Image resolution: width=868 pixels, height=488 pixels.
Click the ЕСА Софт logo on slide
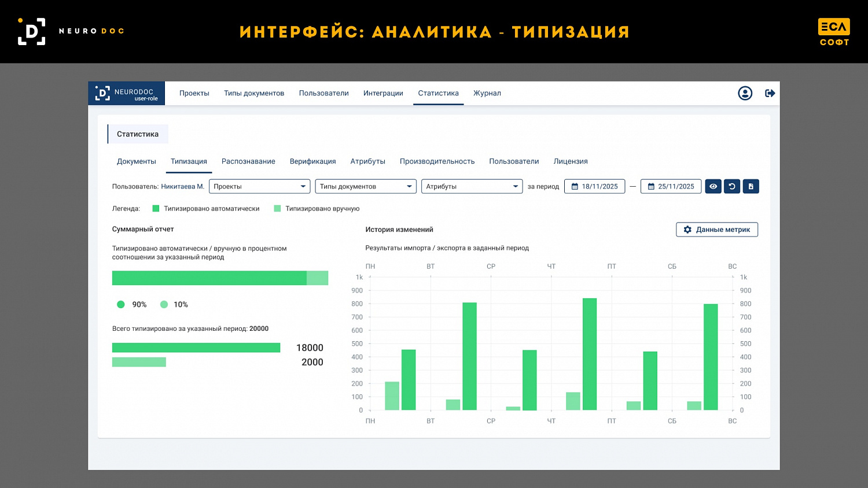(x=834, y=32)
